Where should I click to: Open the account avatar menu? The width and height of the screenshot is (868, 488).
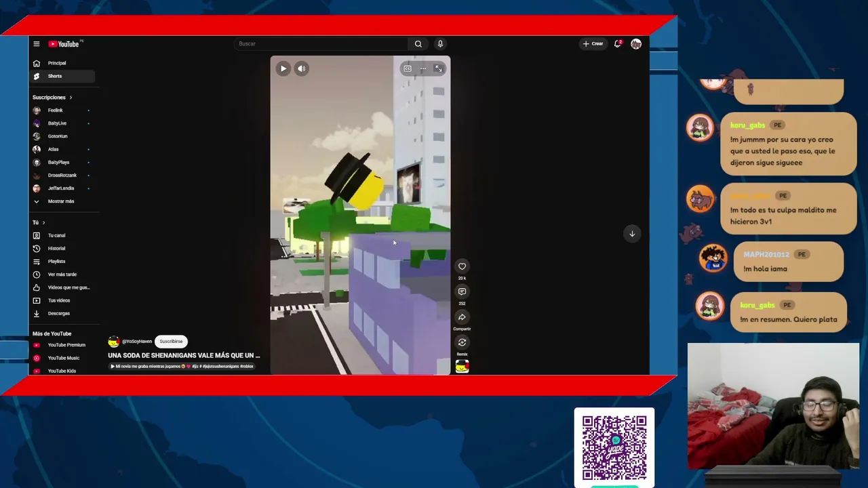click(x=636, y=44)
